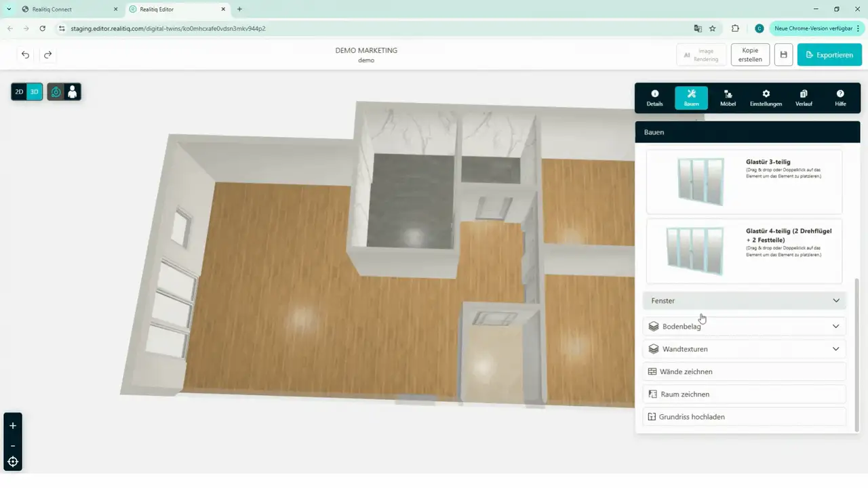
Task: Click the Wandtexturen layers icon
Action: pyautogui.click(x=653, y=349)
